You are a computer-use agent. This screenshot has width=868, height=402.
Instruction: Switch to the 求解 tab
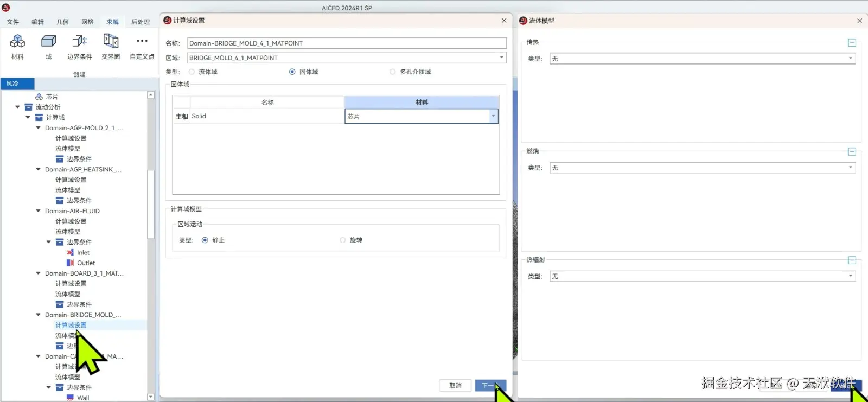113,22
